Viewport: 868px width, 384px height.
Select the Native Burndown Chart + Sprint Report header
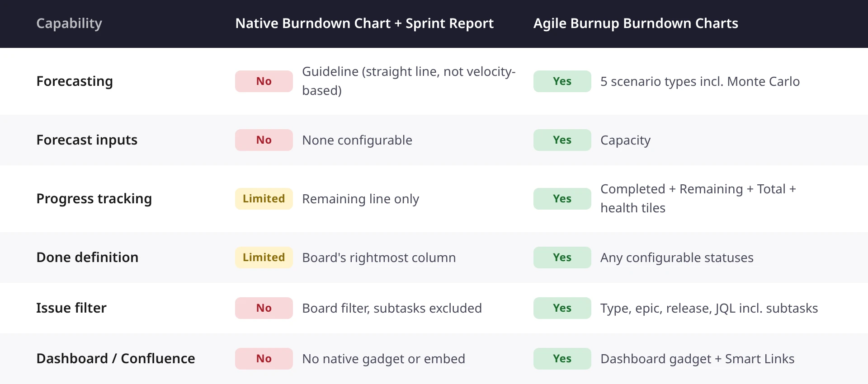click(x=364, y=23)
